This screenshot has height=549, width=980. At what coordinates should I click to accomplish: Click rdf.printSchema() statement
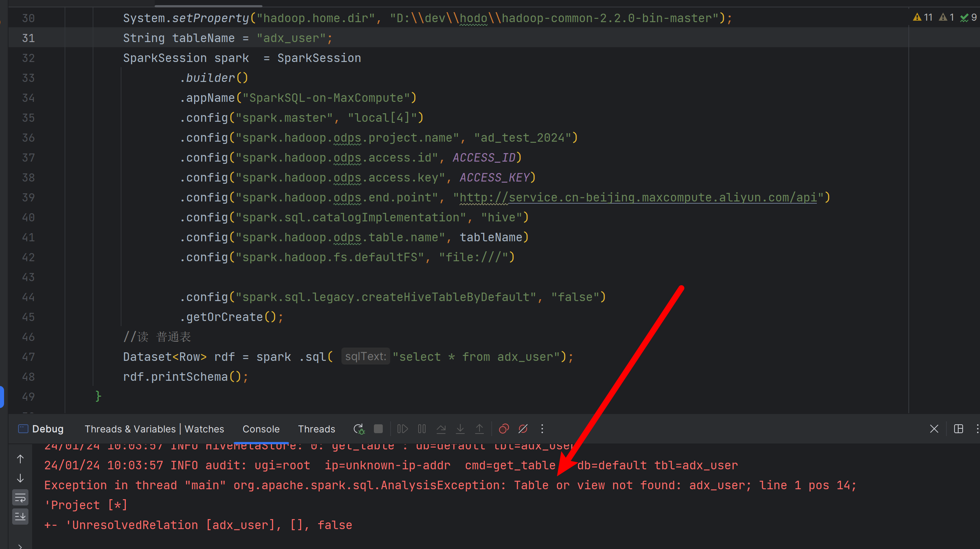coord(186,376)
